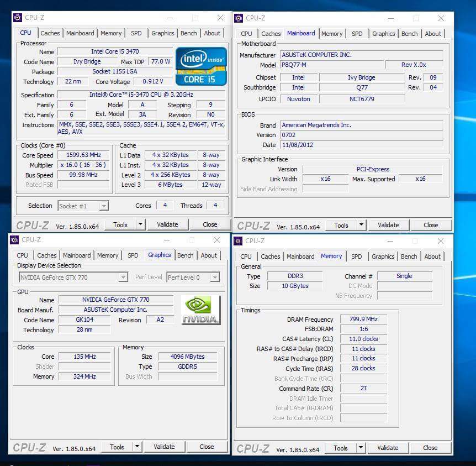
Task: Click Close button in the Graphics window
Action: (207, 447)
